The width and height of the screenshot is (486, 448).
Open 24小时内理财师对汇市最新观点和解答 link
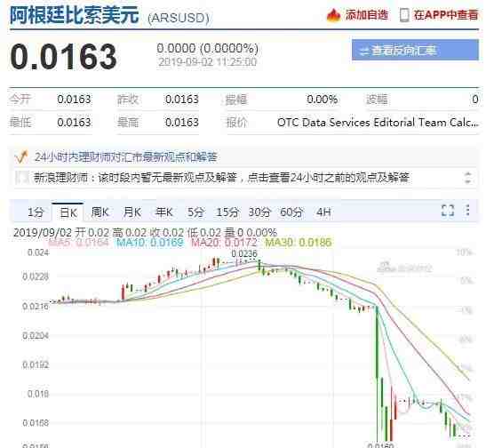[125, 157]
